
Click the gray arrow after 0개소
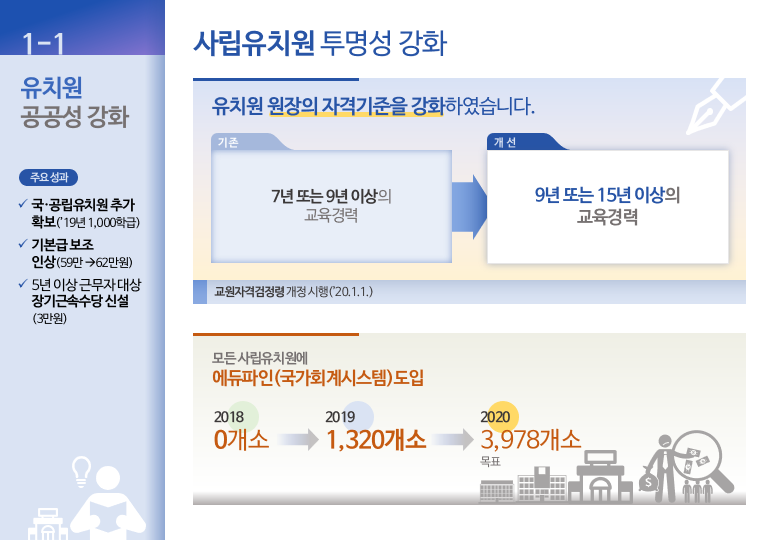point(298,439)
